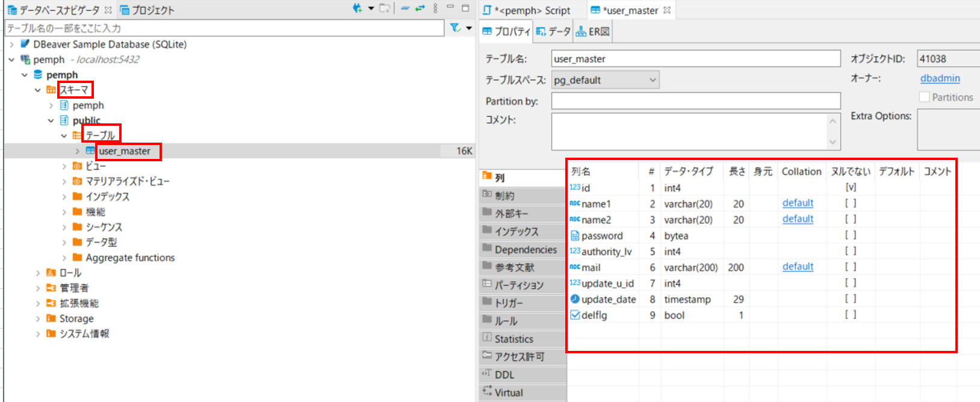
Task: Expand the Aggregate functions node
Action: (64, 258)
